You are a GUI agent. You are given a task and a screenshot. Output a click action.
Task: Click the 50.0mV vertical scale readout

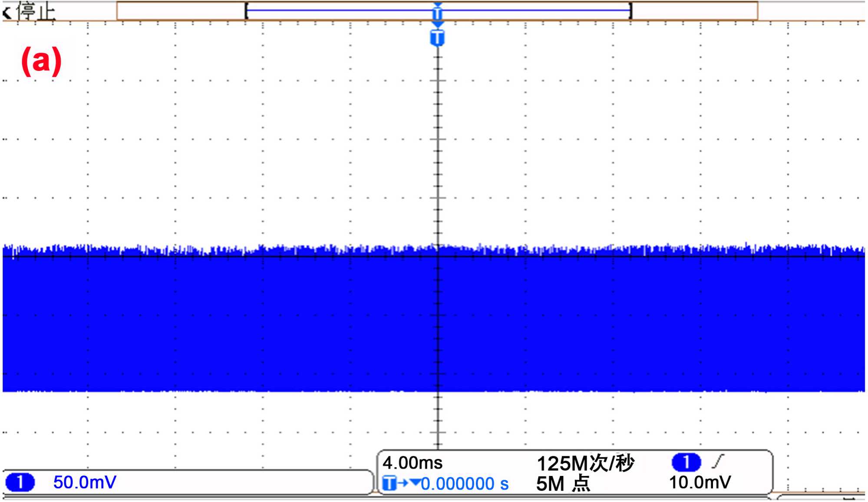click(x=85, y=482)
